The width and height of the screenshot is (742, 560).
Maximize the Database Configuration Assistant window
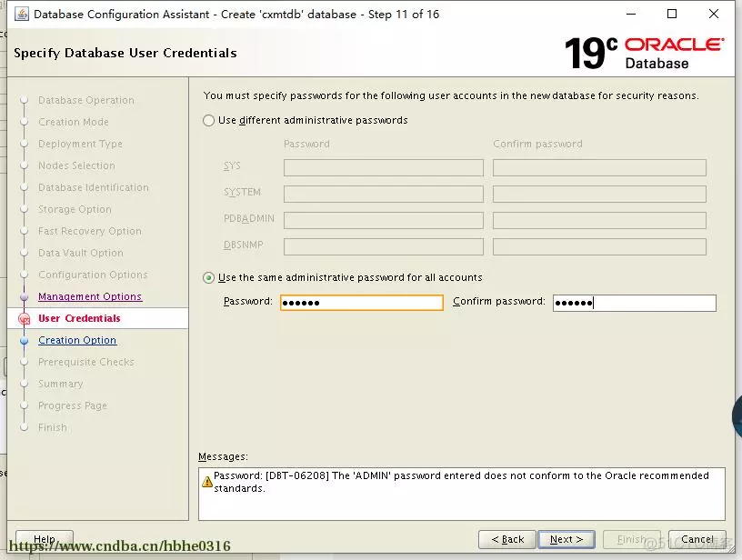coord(671,14)
